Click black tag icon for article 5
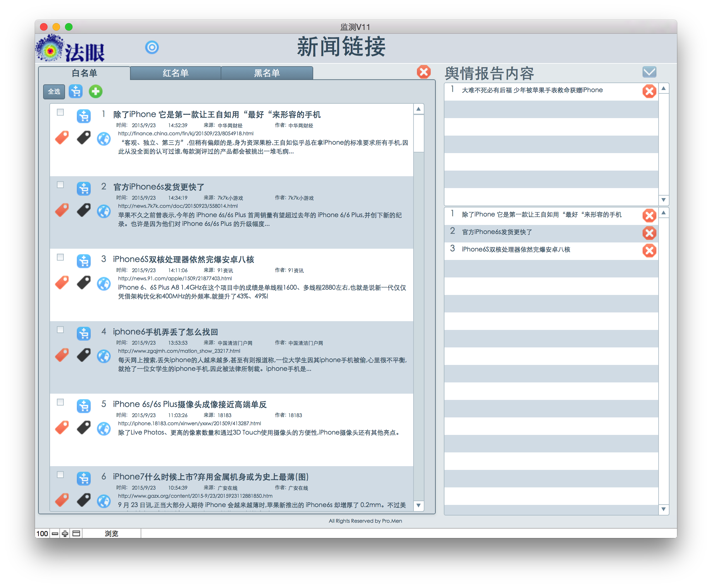 84,428
